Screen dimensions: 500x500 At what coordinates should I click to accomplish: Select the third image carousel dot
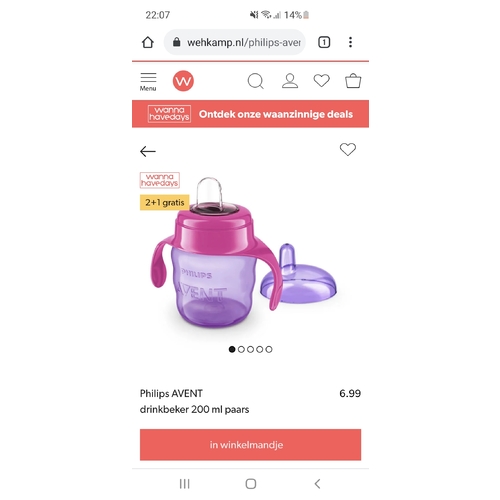(x=250, y=349)
